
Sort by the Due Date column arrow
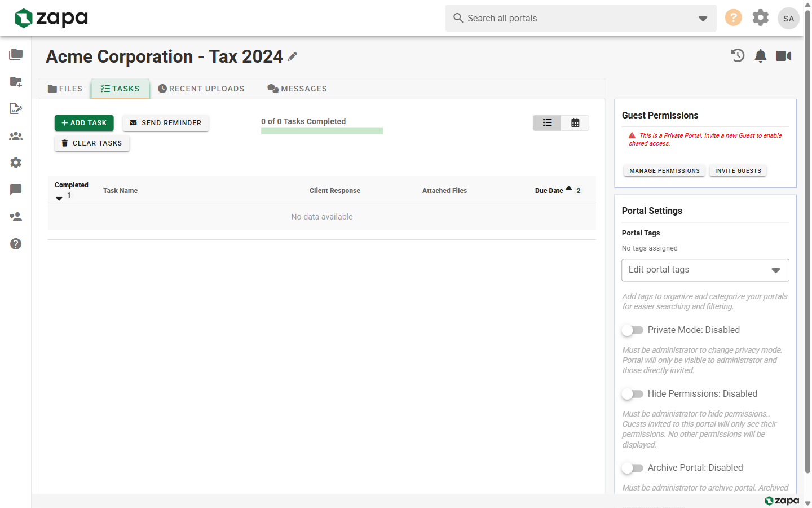[x=568, y=189]
